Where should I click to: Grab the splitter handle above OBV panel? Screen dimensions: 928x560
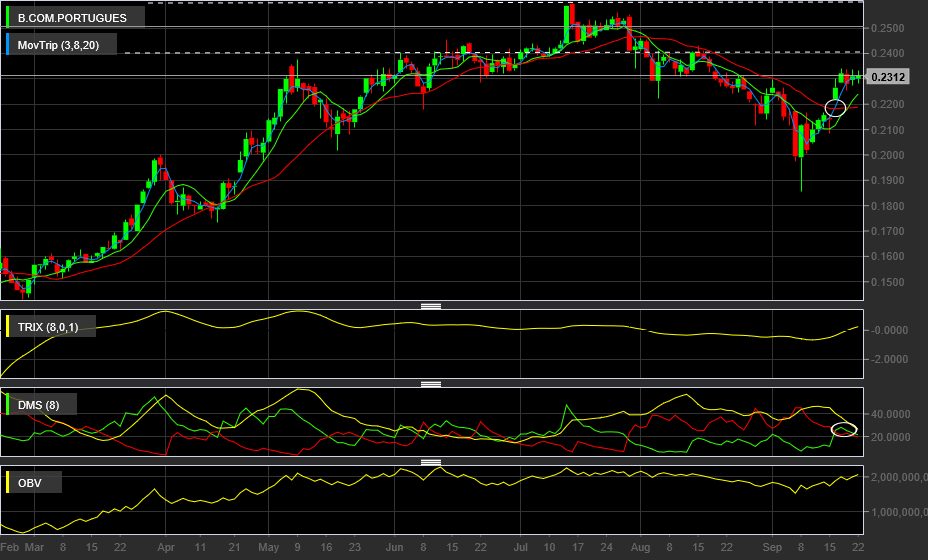431,462
